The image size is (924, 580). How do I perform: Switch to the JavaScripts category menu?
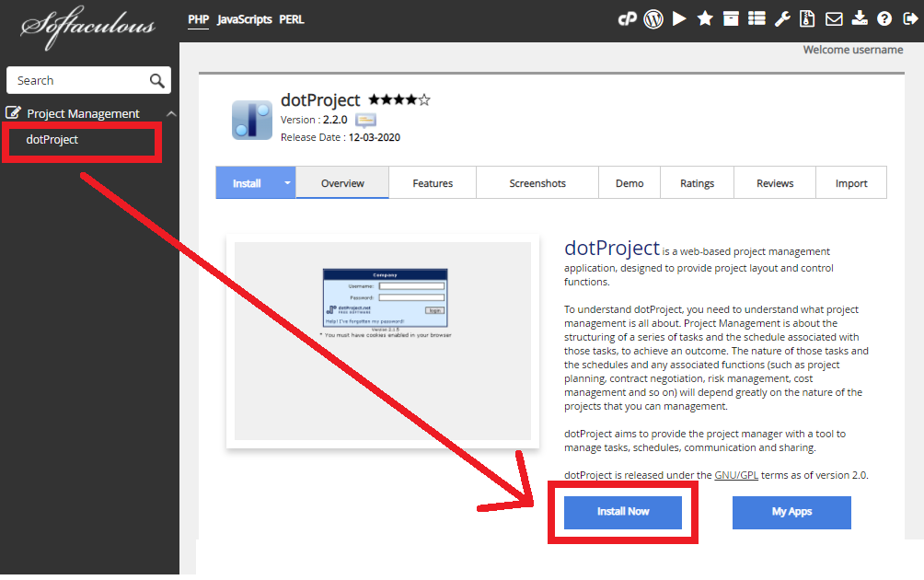click(x=244, y=19)
